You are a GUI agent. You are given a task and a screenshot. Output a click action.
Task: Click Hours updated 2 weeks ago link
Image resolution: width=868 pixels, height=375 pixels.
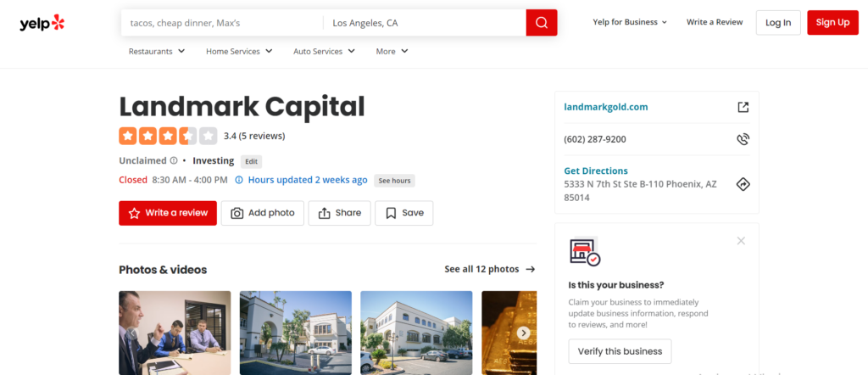pos(308,180)
